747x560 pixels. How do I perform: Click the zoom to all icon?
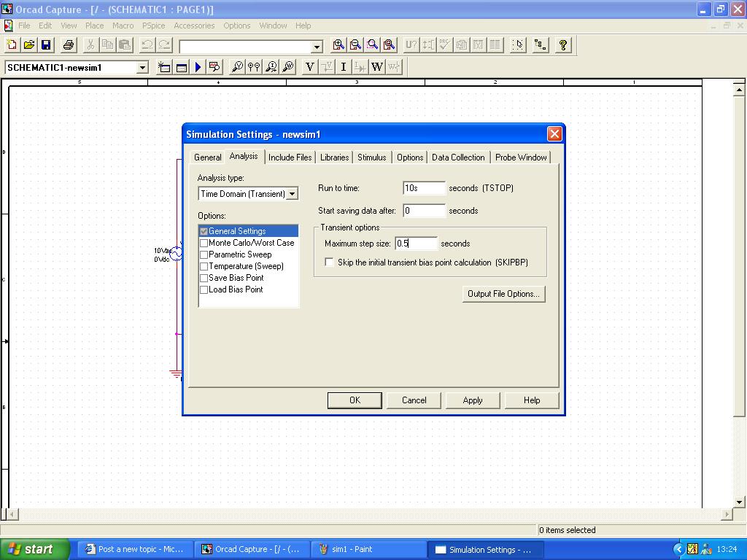click(390, 44)
